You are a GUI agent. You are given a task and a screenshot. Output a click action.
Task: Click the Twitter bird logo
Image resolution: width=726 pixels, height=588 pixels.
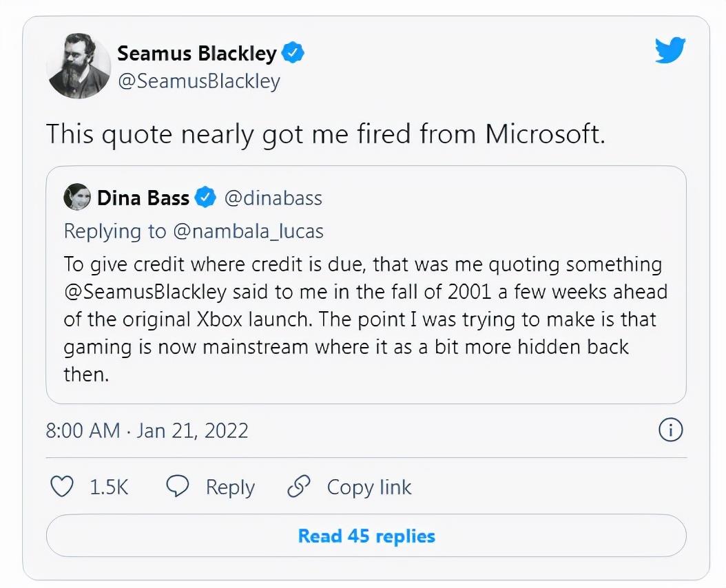[670, 50]
